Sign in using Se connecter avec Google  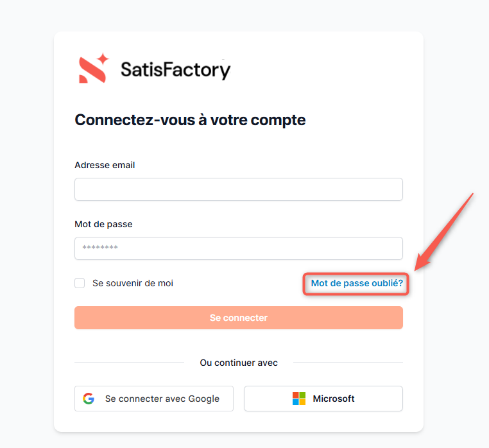tap(162, 399)
